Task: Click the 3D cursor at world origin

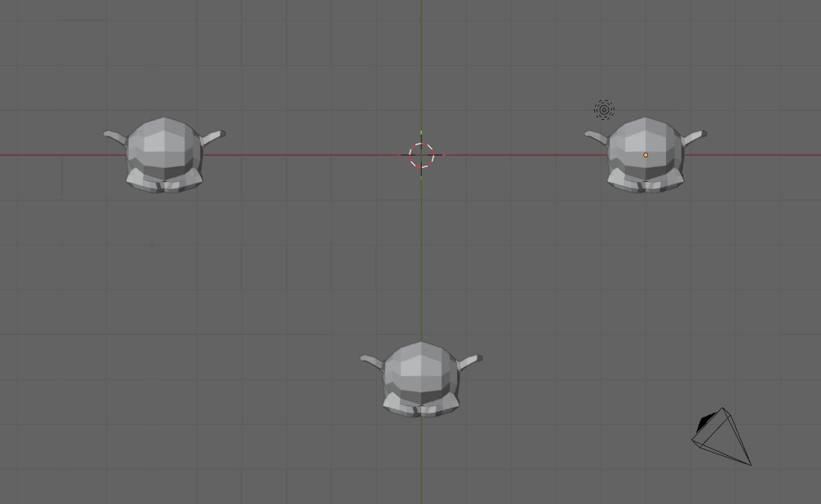Action: 421,156
